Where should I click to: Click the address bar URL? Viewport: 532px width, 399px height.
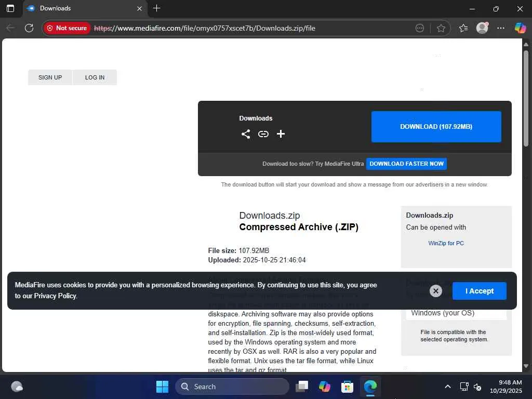(x=205, y=28)
